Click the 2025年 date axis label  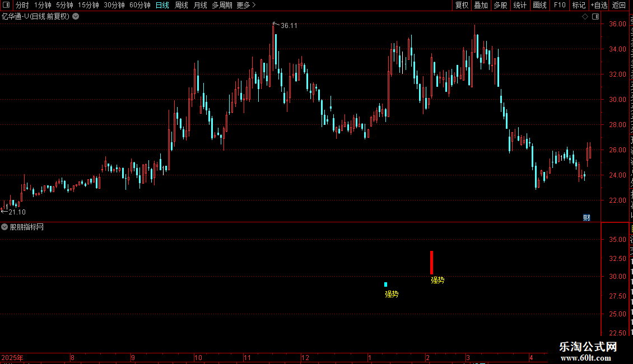tap(12, 357)
